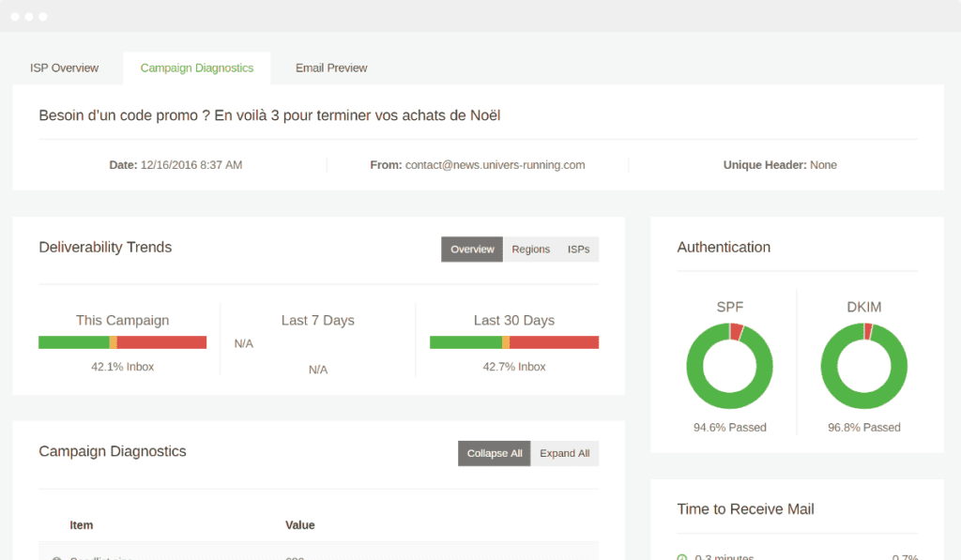Screen dimensions: 961x560
Task: Click the Date 12/16/2016 8:37 AM
Action: [x=175, y=165]
